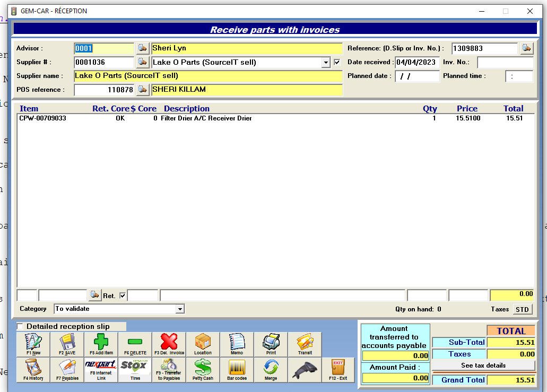Save the reception with F2 SAVE

point(67,344)
